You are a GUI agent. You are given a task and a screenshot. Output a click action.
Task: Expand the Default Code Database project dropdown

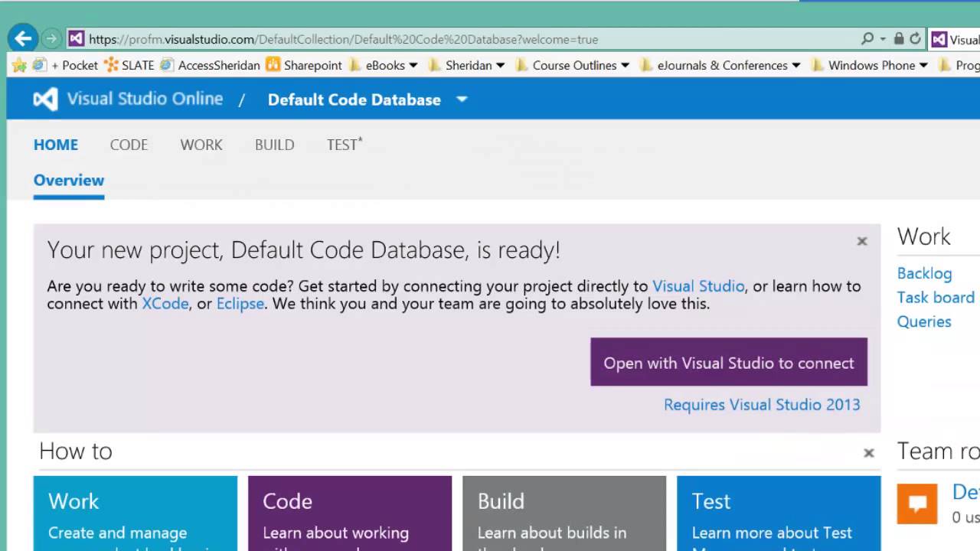[x=462, y=99]
